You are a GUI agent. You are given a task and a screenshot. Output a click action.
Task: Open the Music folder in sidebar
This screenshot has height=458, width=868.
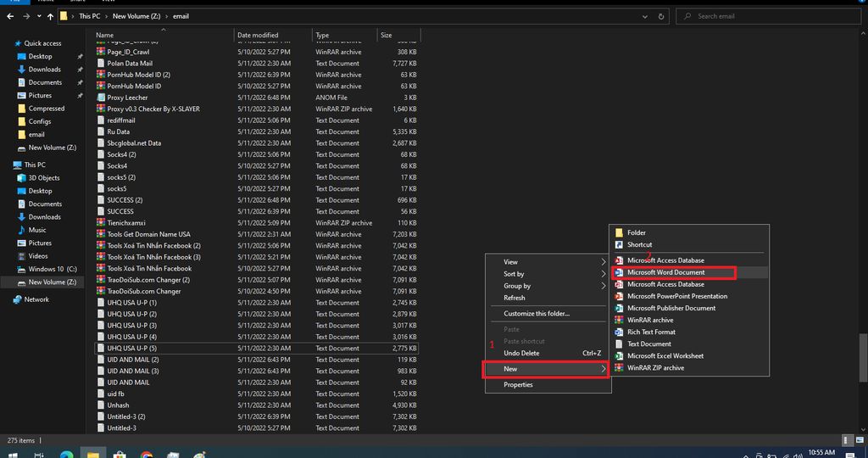point(37,230)
